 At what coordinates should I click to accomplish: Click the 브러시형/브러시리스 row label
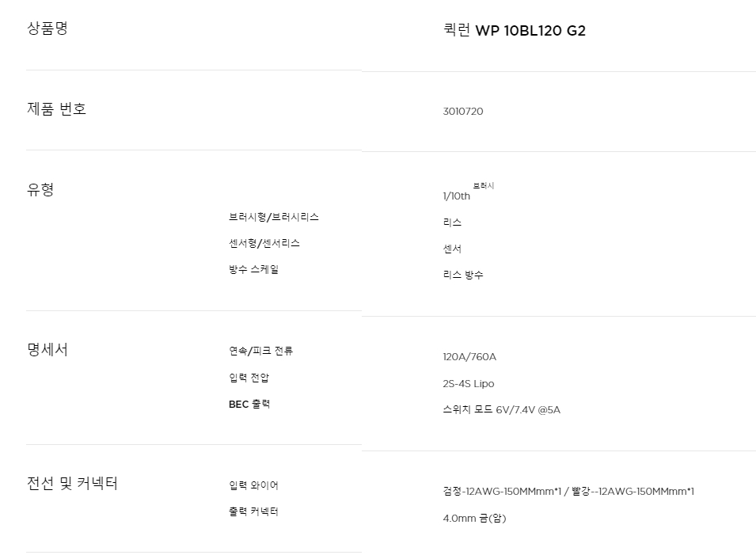point(274,217)
